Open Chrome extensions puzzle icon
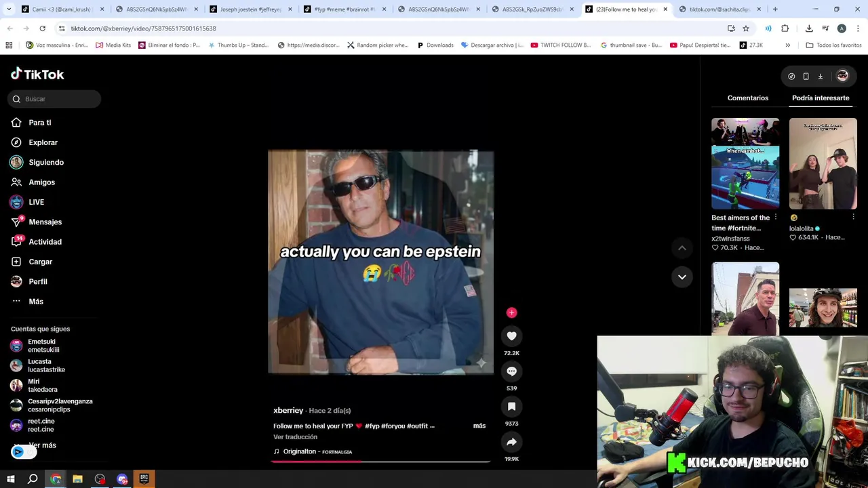The height and width of the screenshot is (488, 868). [785, 28]
